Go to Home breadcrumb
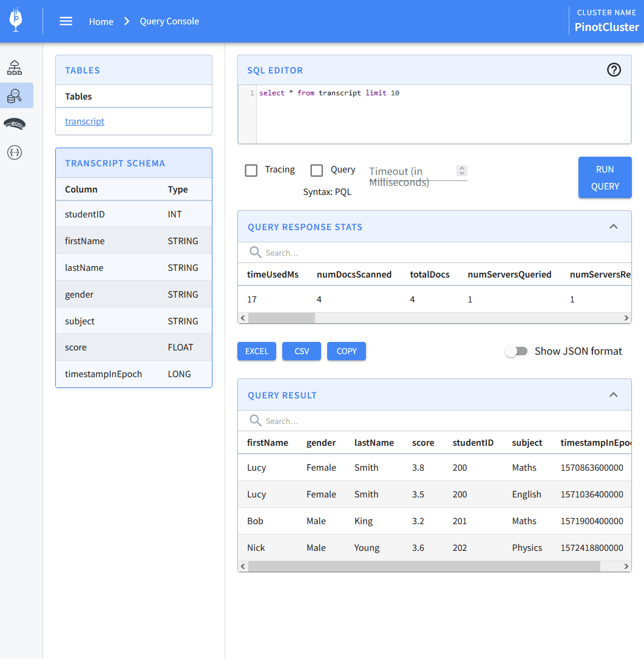The height and width of the screenshot is (659, 644). click(x=101, y=21)
